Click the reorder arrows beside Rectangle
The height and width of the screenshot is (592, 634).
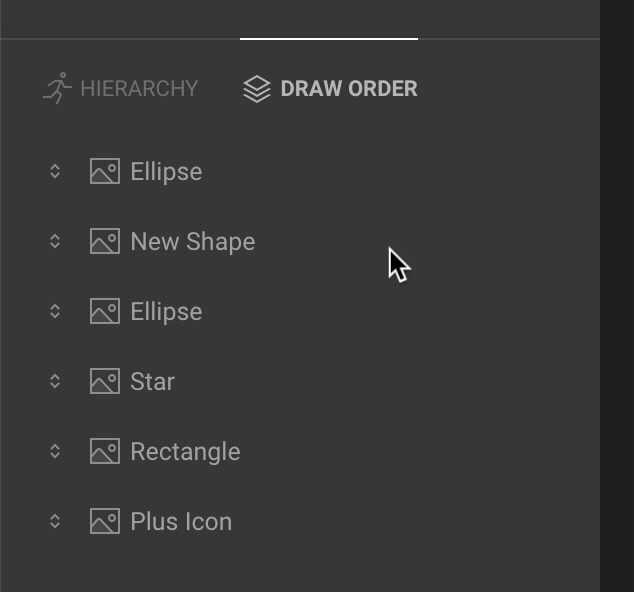(55, 451)
